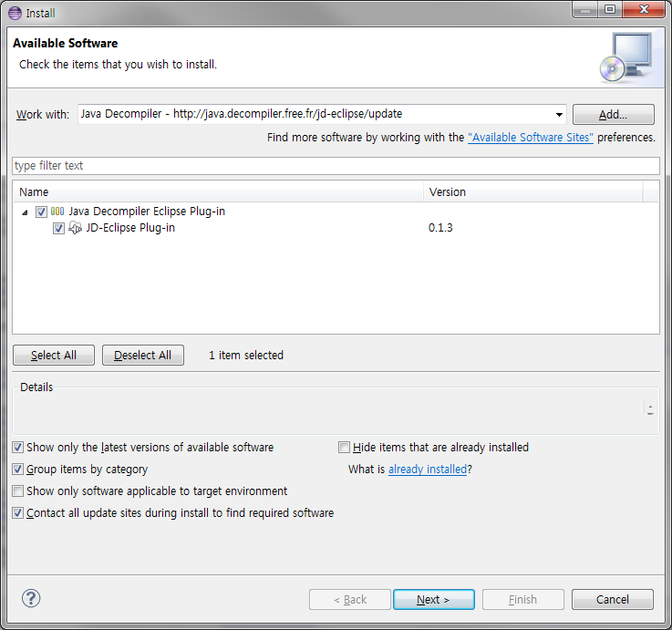Open the already installed link
The image size is (672, 630).
click(428, 470)
